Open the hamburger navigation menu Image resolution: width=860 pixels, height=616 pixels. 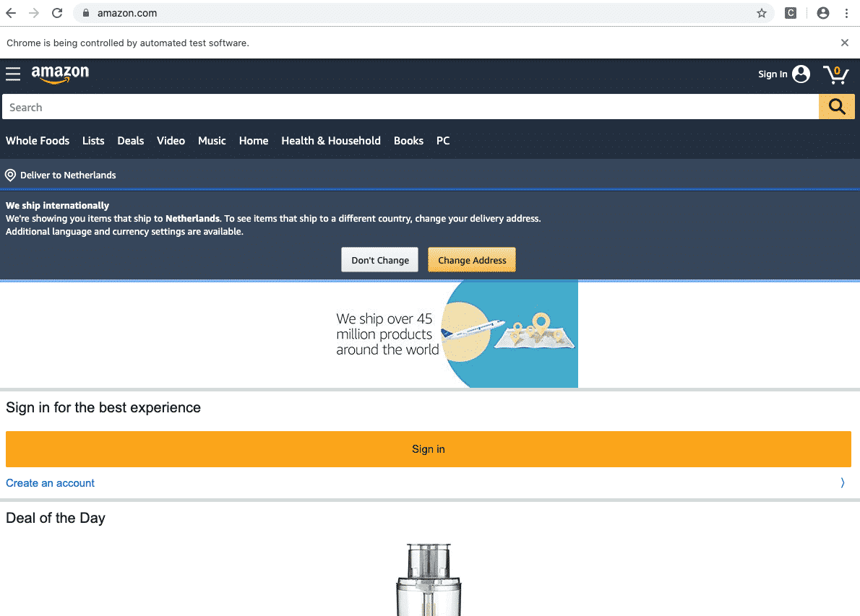point(13,74)
